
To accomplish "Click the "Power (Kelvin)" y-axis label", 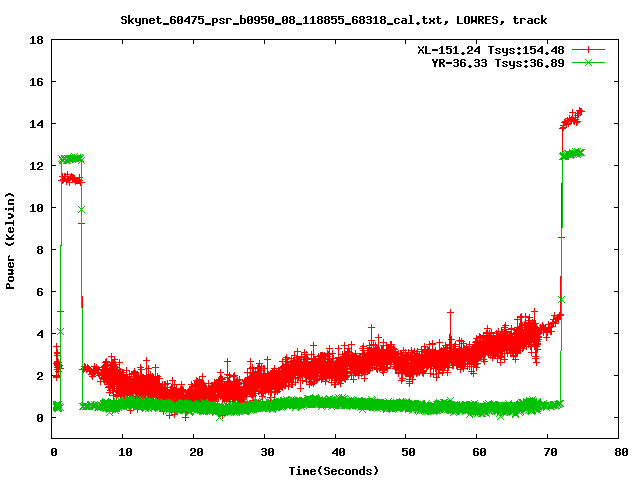I will 10,241.
